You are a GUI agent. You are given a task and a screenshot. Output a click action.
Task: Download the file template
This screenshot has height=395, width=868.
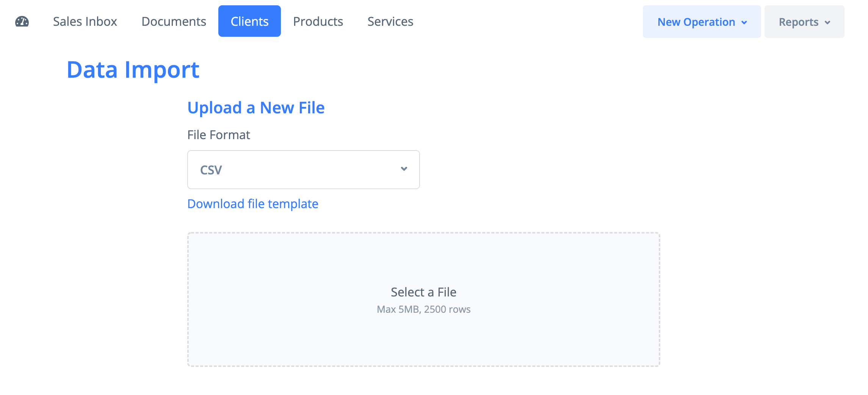(253, 204)
